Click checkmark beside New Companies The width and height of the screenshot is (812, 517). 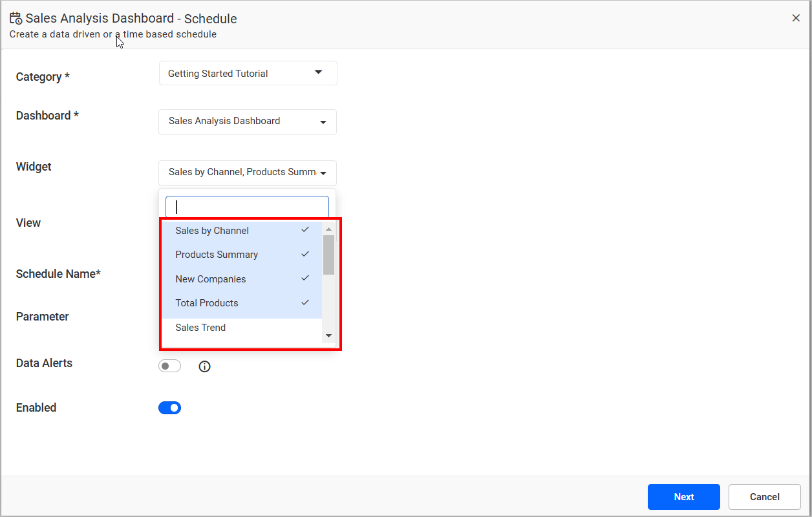point(305,279)
